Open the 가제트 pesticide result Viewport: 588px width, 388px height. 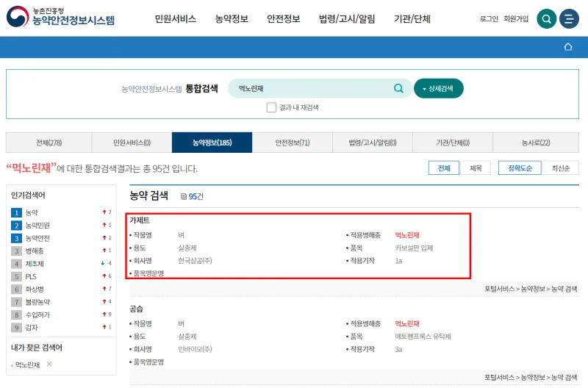coord(140,220)
